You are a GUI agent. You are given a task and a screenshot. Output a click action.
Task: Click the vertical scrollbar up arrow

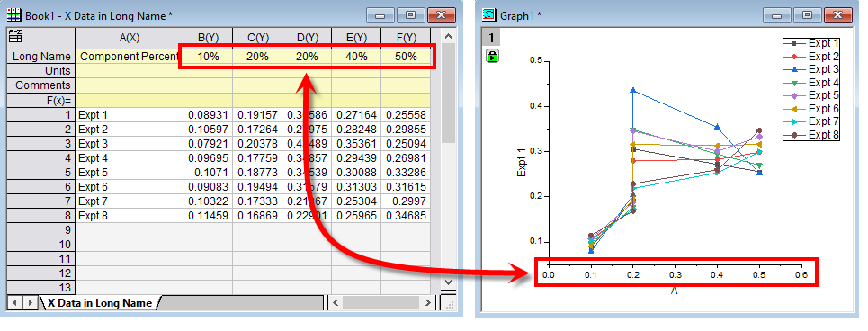pos(449,37)
